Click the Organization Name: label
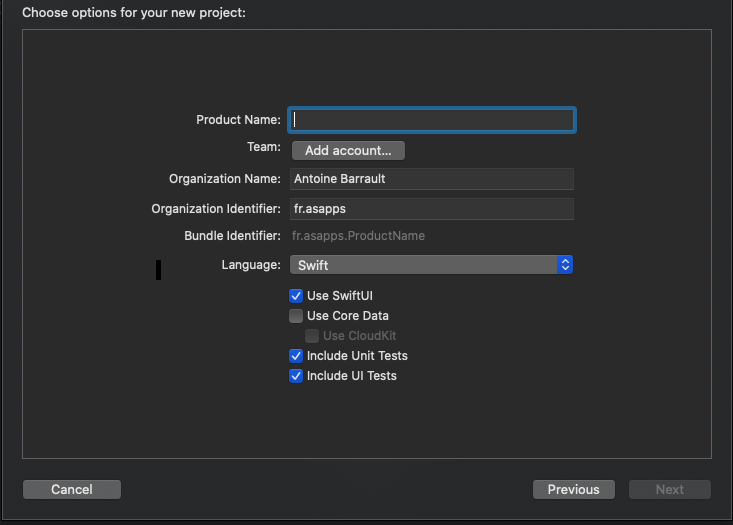The width and height of the screenshot is (733, 525). (225, 179)
